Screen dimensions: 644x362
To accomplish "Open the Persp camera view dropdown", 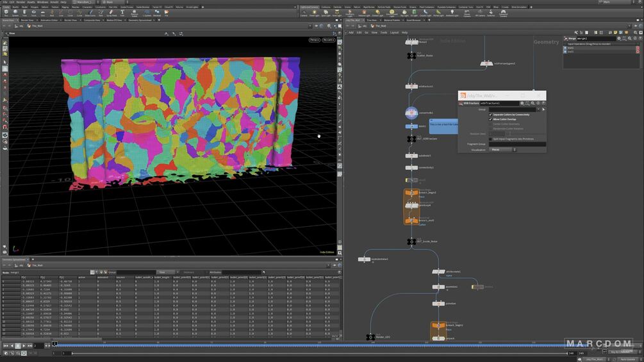I will pyautogui.click(x=314, y=40).
